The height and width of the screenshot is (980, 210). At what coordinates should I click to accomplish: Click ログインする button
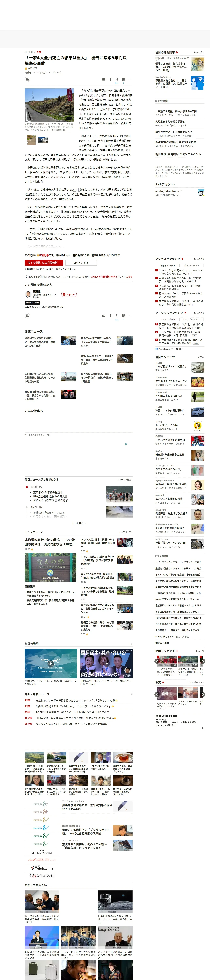tap(81, 262)
